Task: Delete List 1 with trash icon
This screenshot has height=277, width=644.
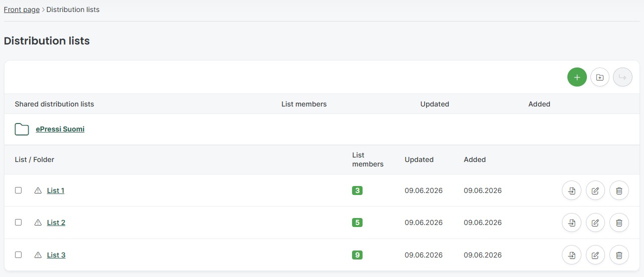Action: 619,190
